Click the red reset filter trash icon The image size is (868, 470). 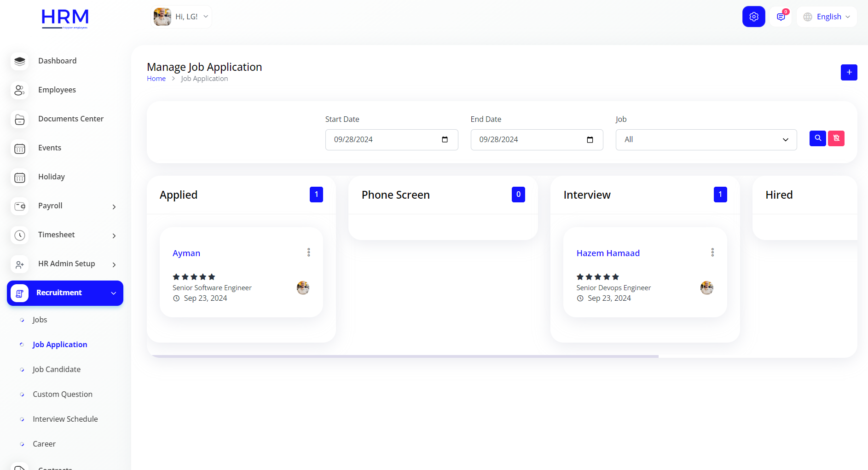[x=836, y=138]
